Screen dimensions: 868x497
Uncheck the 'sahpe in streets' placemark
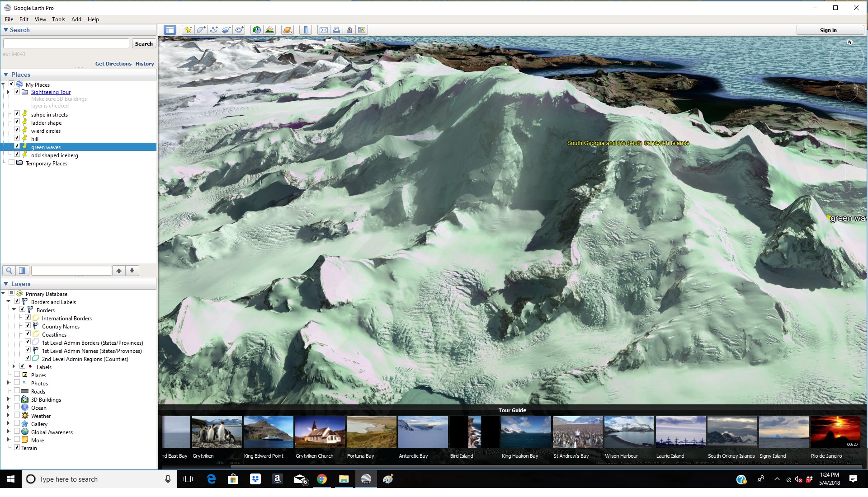point(17,113)
